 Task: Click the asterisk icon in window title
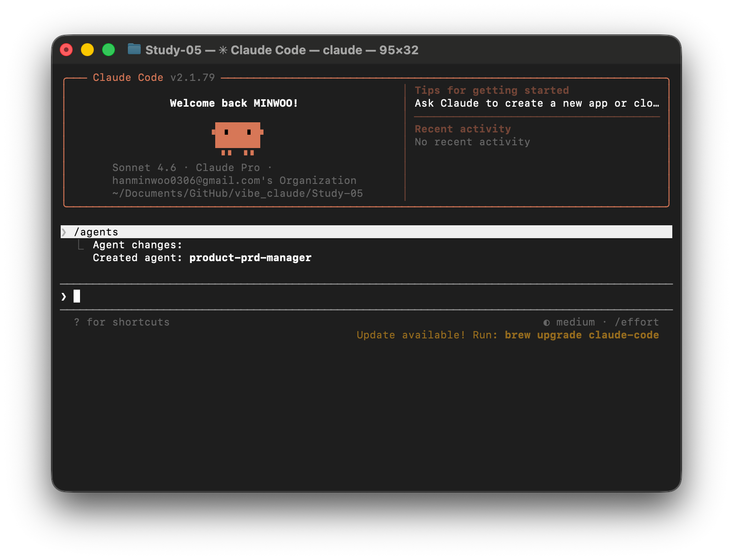(223, 50)
